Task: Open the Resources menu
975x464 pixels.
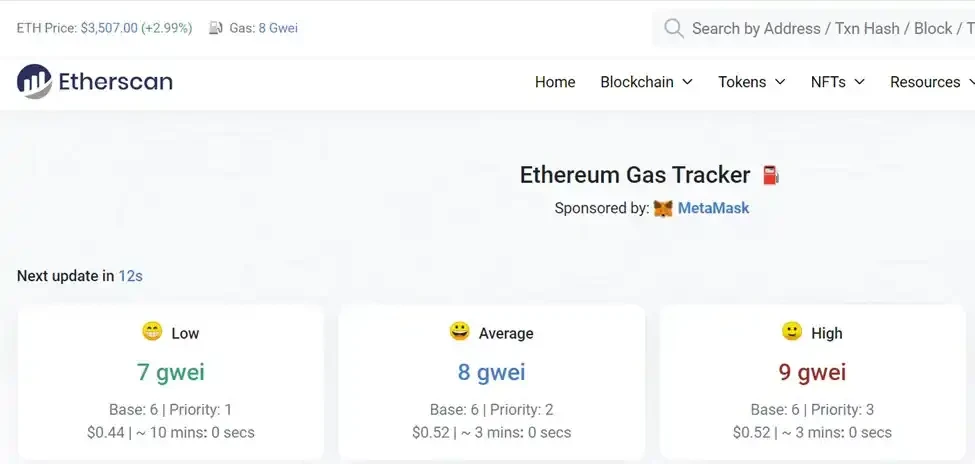Action: coord(930,82)
